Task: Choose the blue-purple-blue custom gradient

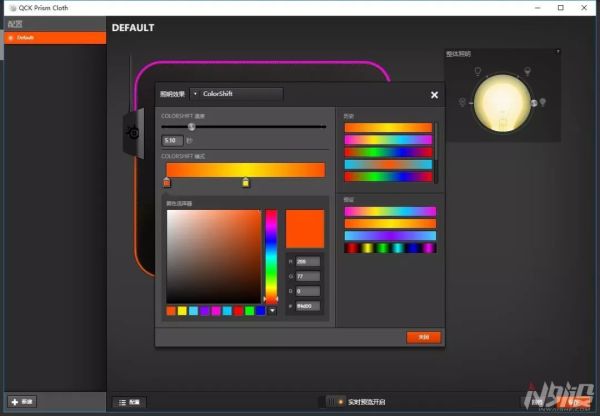Action: 390,236
